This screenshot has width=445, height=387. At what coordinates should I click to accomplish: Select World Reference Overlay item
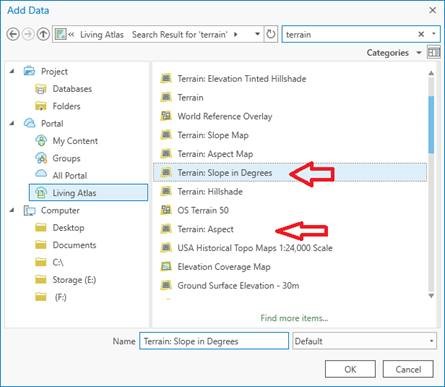point(225,116)
